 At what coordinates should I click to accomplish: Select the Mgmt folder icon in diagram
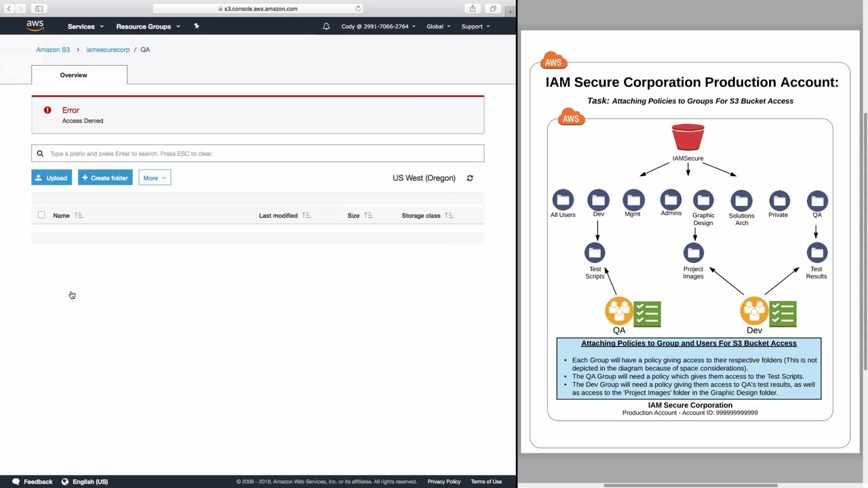633,199
